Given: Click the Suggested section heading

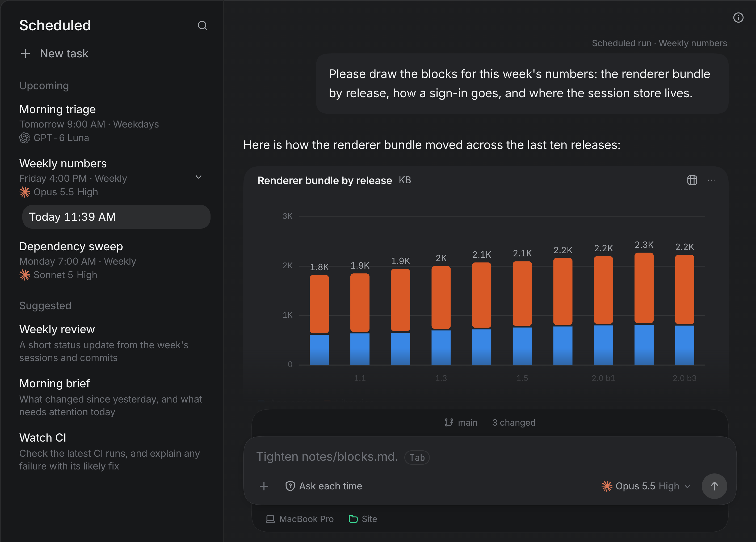Looking at the screenshot, I should point(45,306).
